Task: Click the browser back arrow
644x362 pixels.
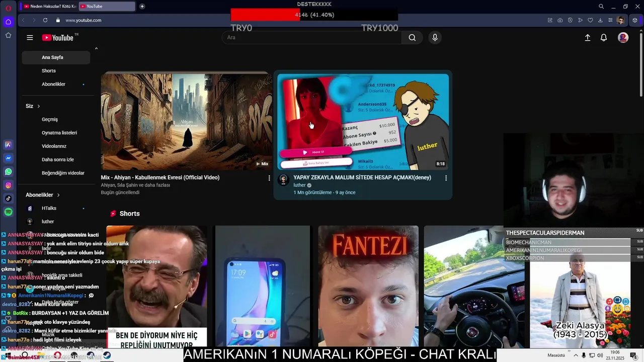Action: [24, 20]
